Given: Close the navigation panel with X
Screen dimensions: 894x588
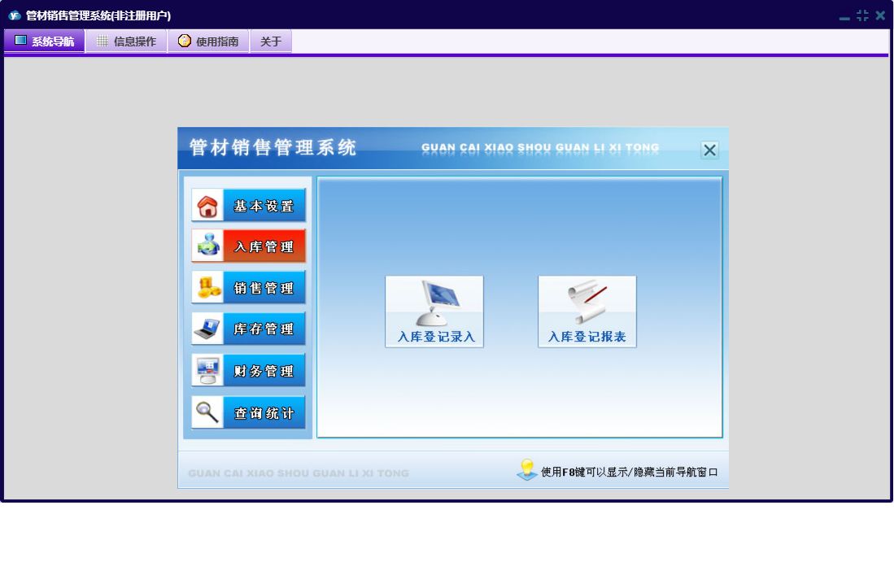Looking at the screenshot, I should 709,150.
